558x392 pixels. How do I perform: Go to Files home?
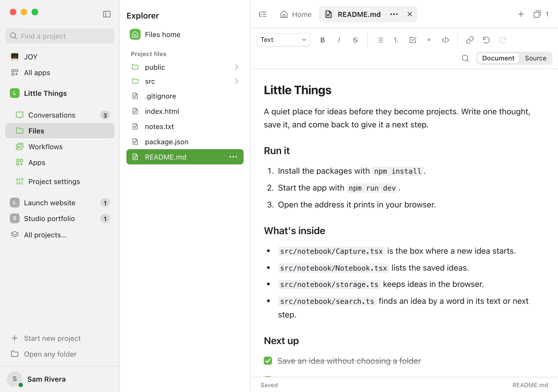[185, 35]
